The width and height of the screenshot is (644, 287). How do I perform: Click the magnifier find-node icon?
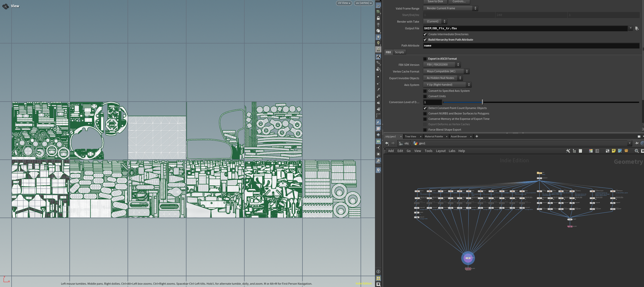point(637,151)
